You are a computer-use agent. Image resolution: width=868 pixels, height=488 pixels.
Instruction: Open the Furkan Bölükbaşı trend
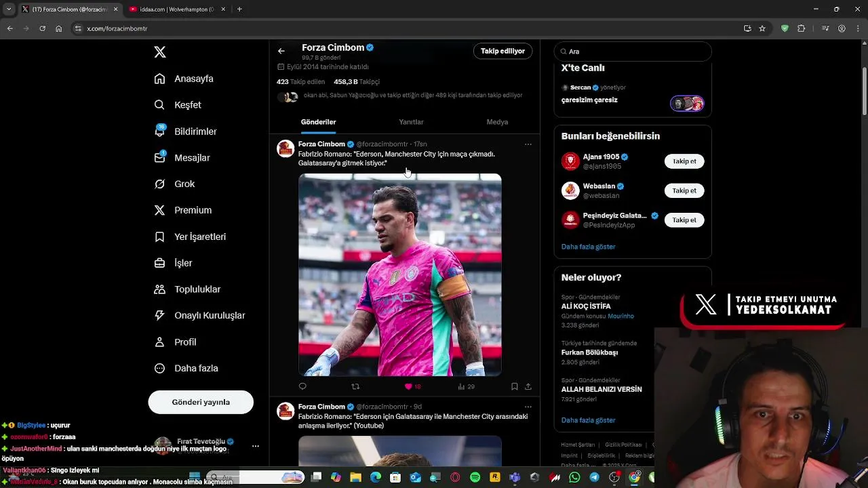tap(589, 352)
